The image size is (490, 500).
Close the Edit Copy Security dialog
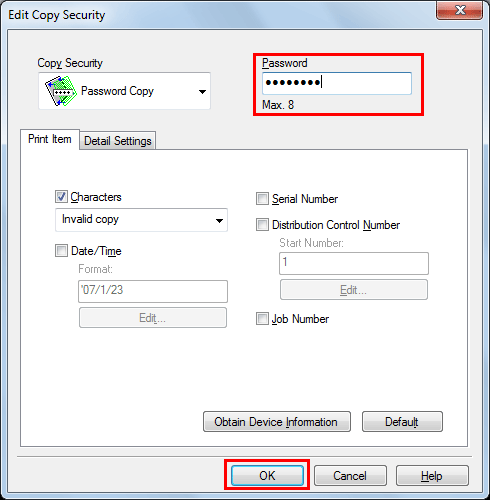459,10
